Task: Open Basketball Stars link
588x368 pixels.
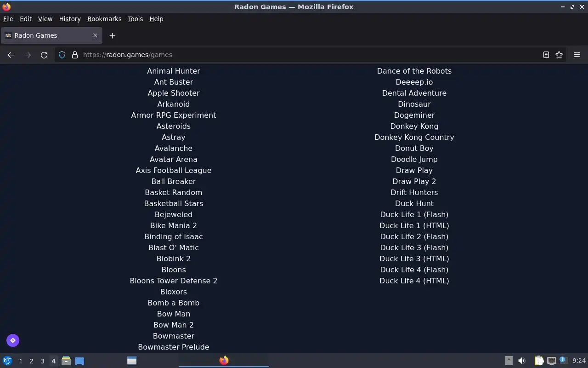Action: (174, 203)
